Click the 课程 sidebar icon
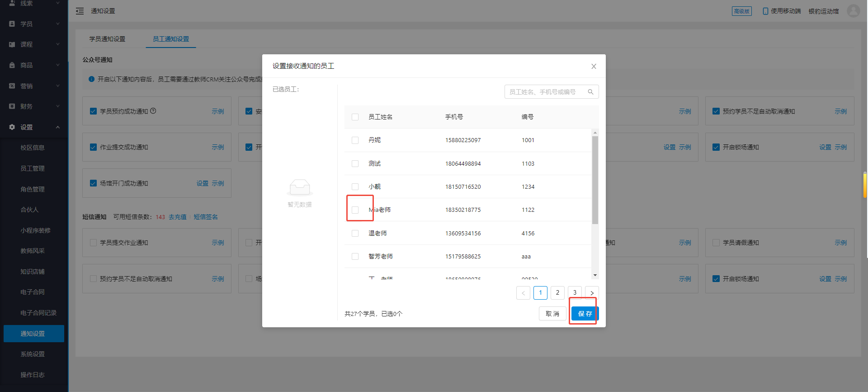The height and width of the screenshot is (392, 868). (12, 44)
